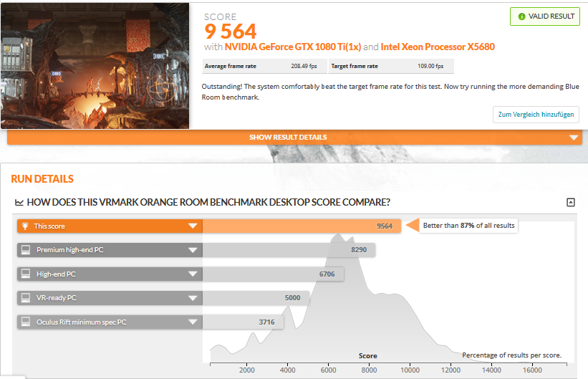Open NVIDIA GeForce GTX 1080 Ti(1x) link
Image resolution: width=588 pixels, height=379 pixels.
click(293, 47)
